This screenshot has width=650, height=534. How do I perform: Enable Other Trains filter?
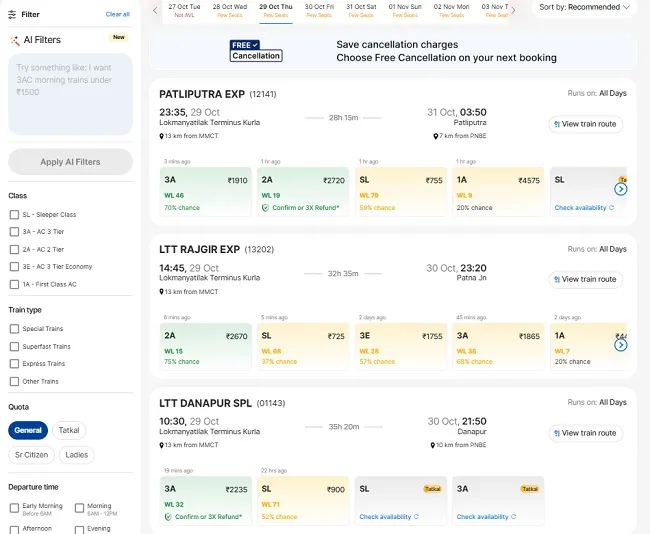tap(15, 381)
